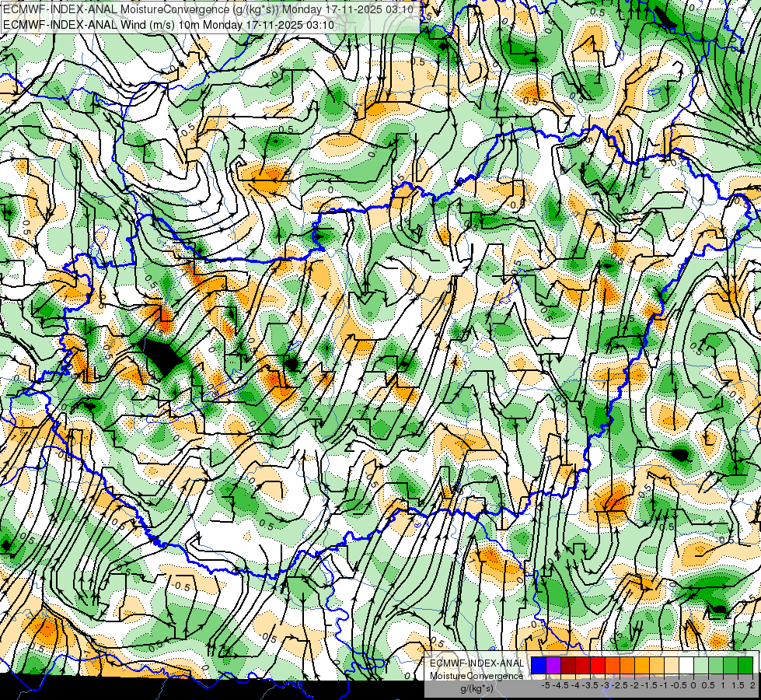Click the Wind (m/s) 10m title line

click(x=169, y=24)
